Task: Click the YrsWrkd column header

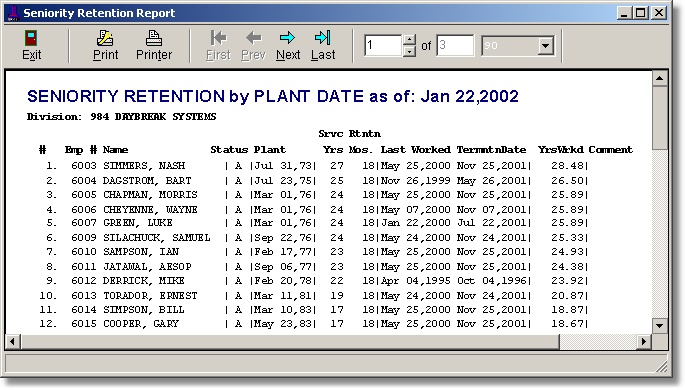Action: [x=560, y=150]
